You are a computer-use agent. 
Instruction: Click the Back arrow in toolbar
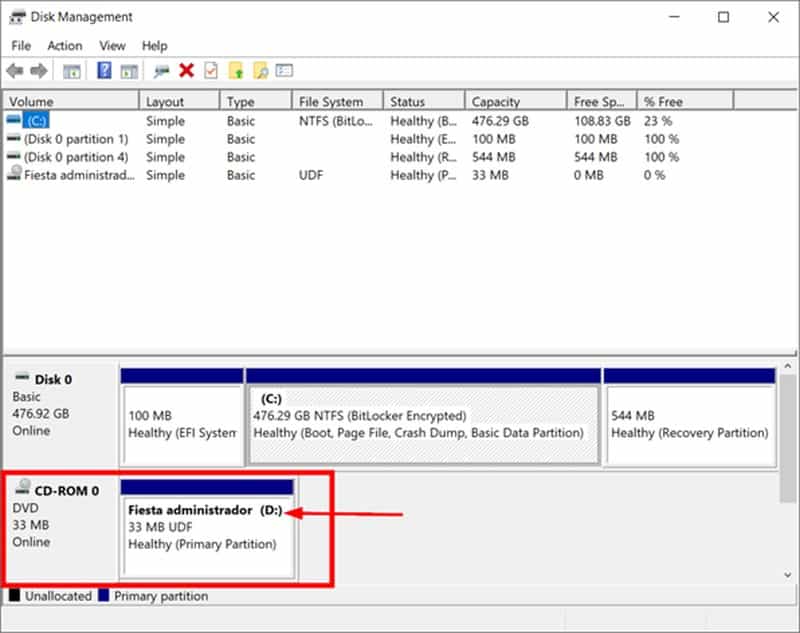15,71
